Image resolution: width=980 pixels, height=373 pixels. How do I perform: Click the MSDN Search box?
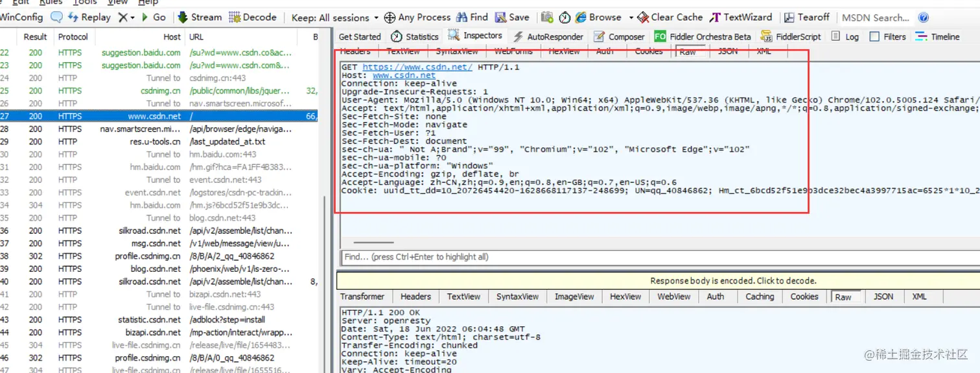[x=876, y=18]
